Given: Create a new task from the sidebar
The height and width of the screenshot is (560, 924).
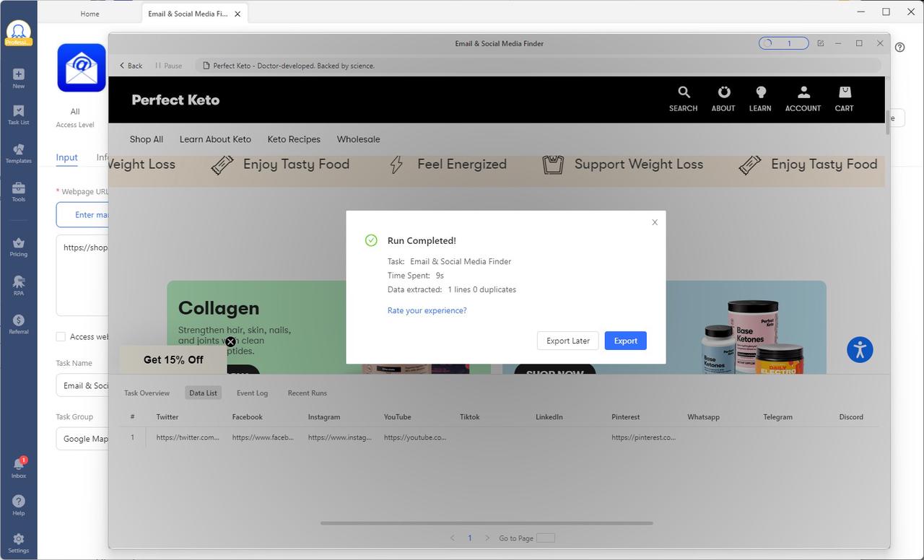Looking at the screenshot, I should tap(17, 76).
